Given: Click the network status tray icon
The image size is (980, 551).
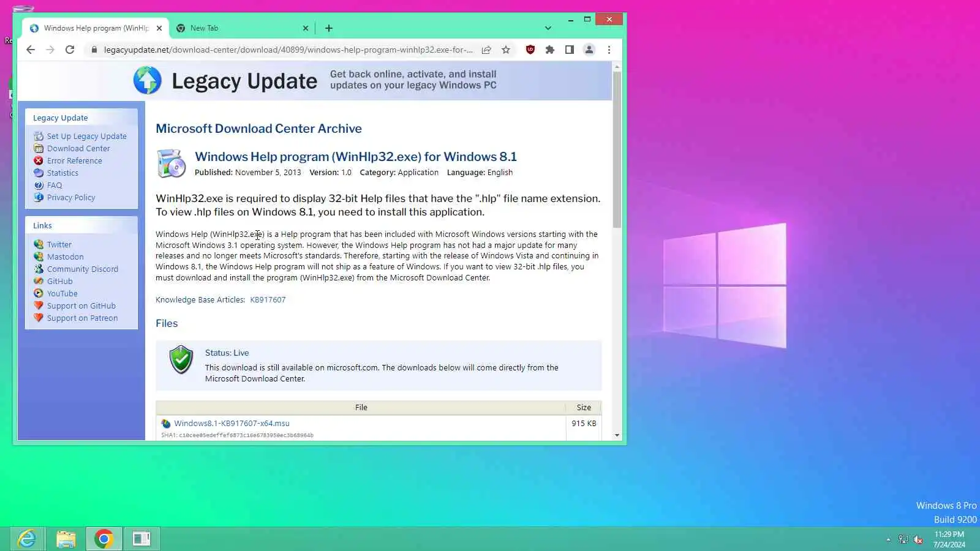Looking at the screenshot, I should [x=903, y=539].
